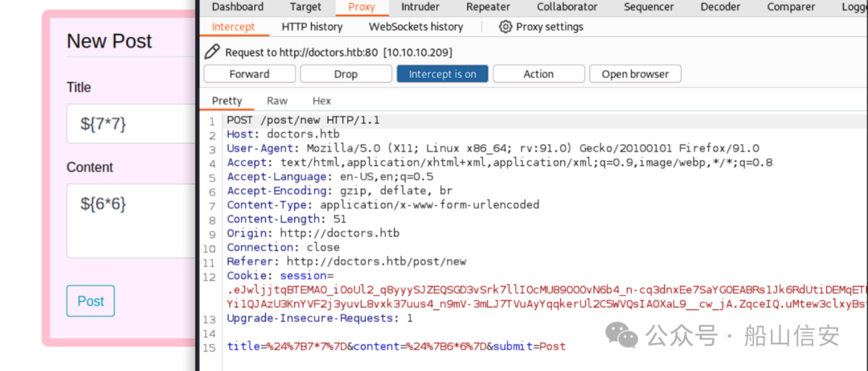Select the Pretty view tab
This screenshot has height=371, width=868.
(227, 101)
